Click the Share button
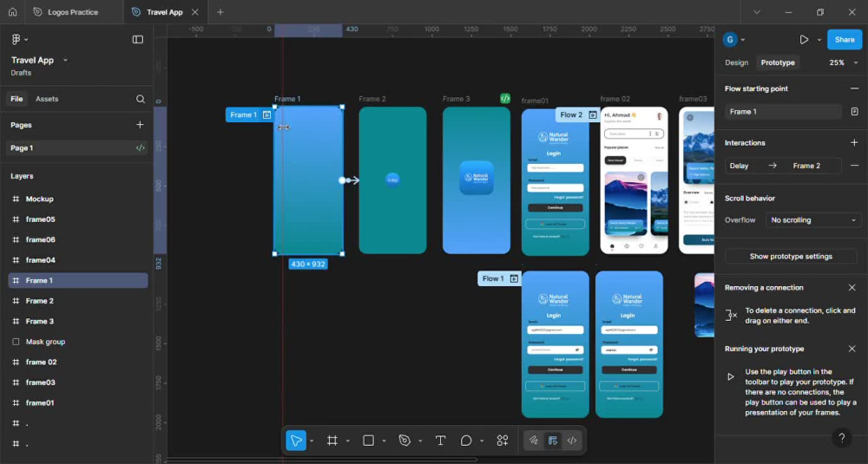 click(x=845, y=40)
